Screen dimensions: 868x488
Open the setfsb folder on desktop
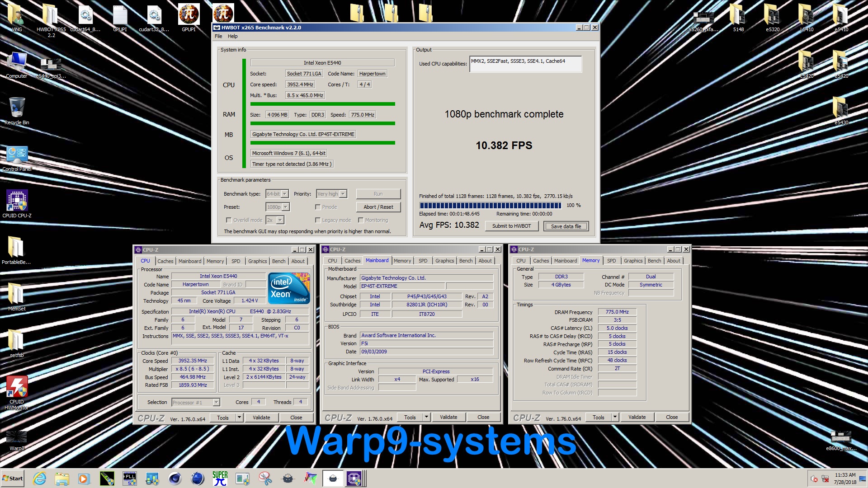pos(17,343)
